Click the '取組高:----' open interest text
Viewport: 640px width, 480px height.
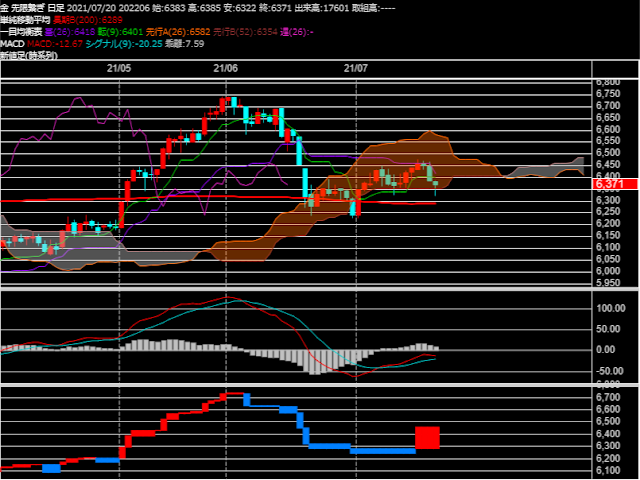click(x=373, y=8)
